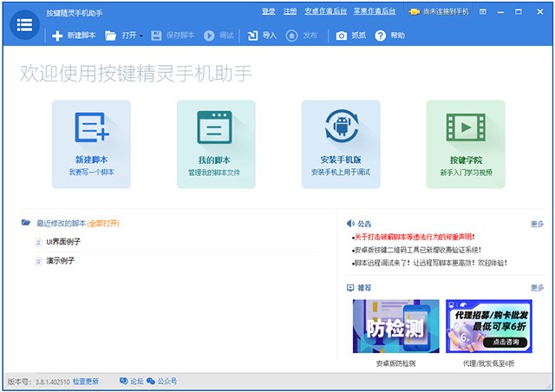The image size is (555, 392).
Task: Open 帮助 question mark icon
Action: [380, 36]
